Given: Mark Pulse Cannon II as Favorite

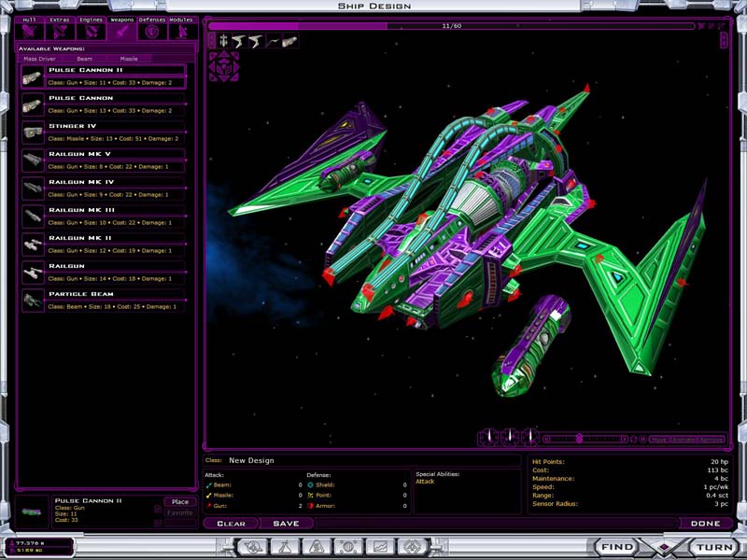Looking at the screenshot, I should click(180, 512).
